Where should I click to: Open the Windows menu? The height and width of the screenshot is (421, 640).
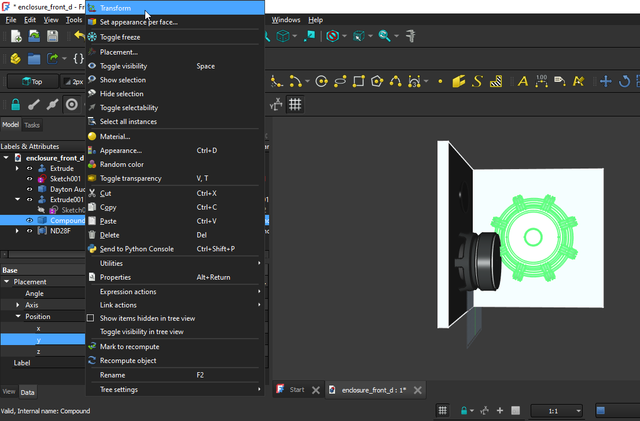286,20
